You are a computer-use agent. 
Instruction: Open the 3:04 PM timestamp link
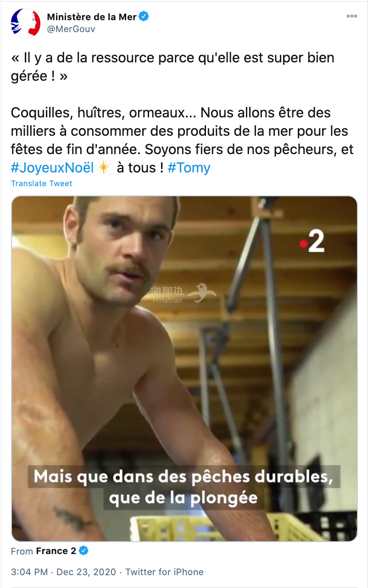pyautogui.click(x=29, y=572)
